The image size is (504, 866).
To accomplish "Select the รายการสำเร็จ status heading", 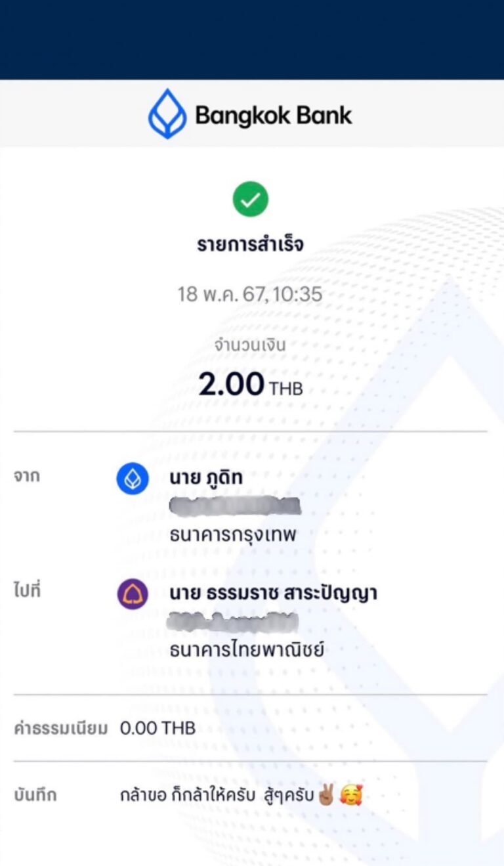I will (250, 245).
